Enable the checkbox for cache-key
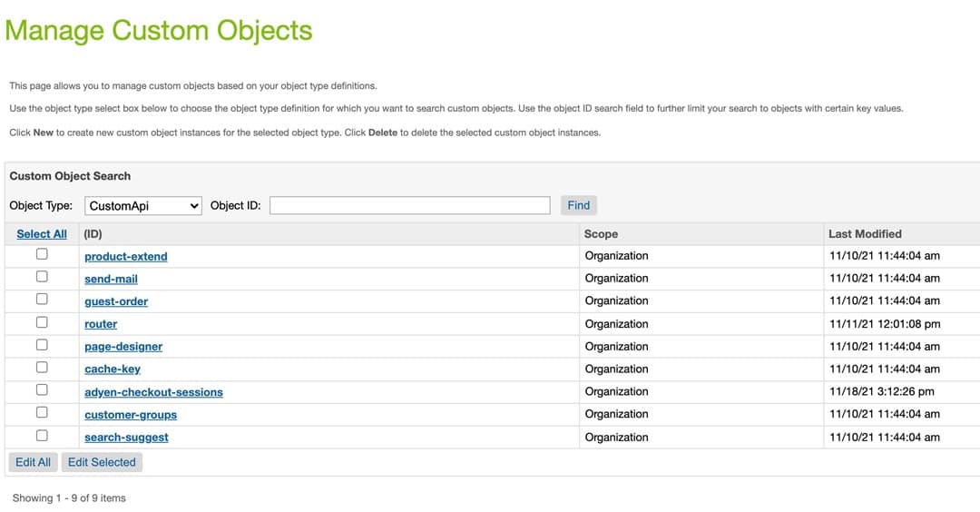Screen dimensions: 980x512 pyautogui.click(x=42, y=368)
